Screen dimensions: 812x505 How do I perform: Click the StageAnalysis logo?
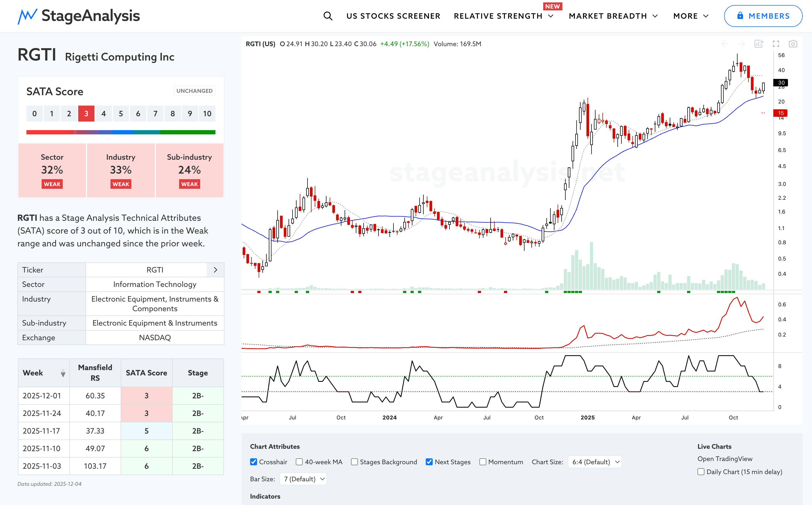pos(79,16)
